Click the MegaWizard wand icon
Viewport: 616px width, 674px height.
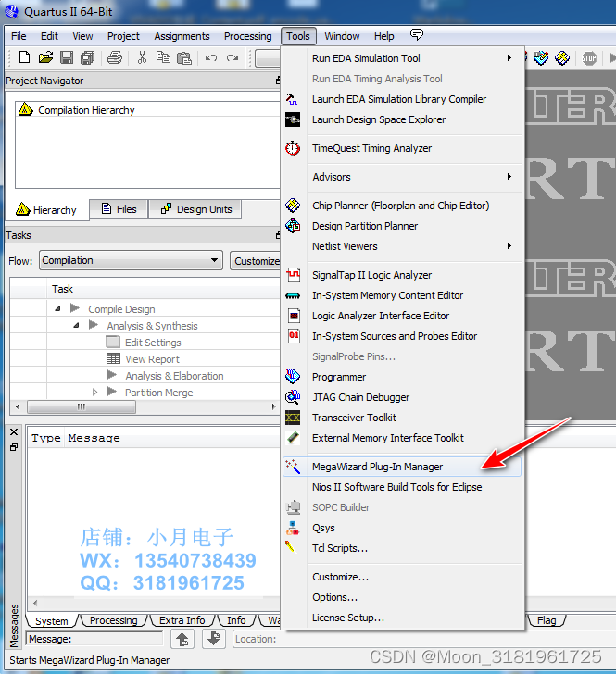293,467
